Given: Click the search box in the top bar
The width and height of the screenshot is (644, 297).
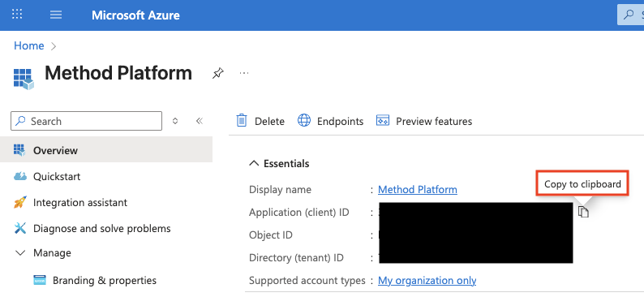Looking at the screenshot, I should click(x=631, y=15).
